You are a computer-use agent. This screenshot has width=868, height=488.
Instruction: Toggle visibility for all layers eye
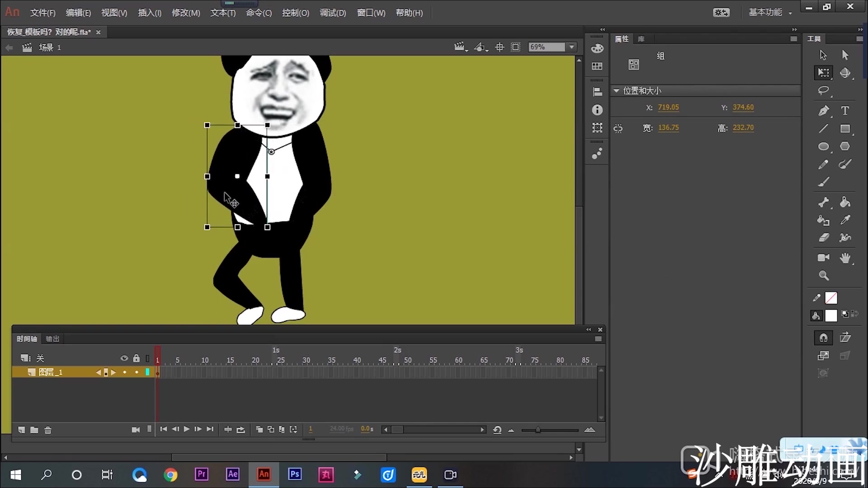tap(124, 358)
